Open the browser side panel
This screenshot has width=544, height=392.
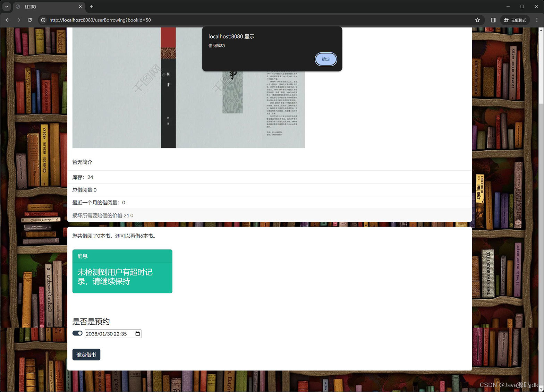[x=493, y=20]
